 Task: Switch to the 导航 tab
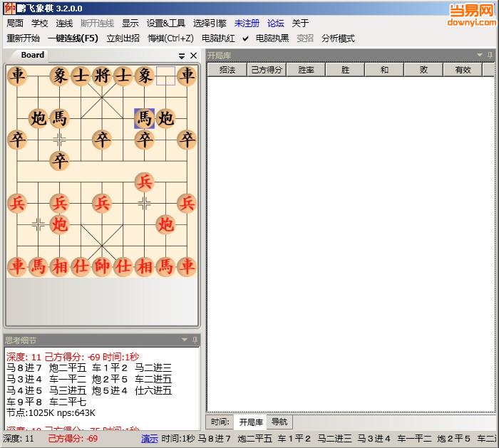click(x=279, y=422)
